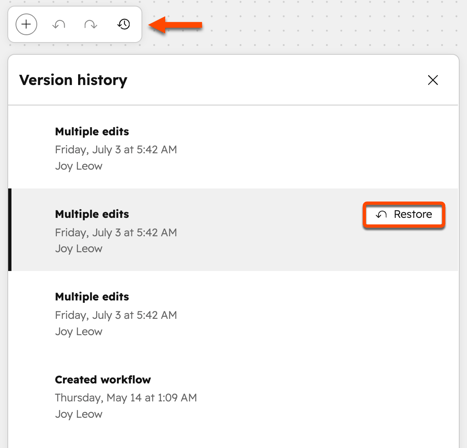Click the undo arrow icon in toolbar
467x448 pixels.
point(59,24)
